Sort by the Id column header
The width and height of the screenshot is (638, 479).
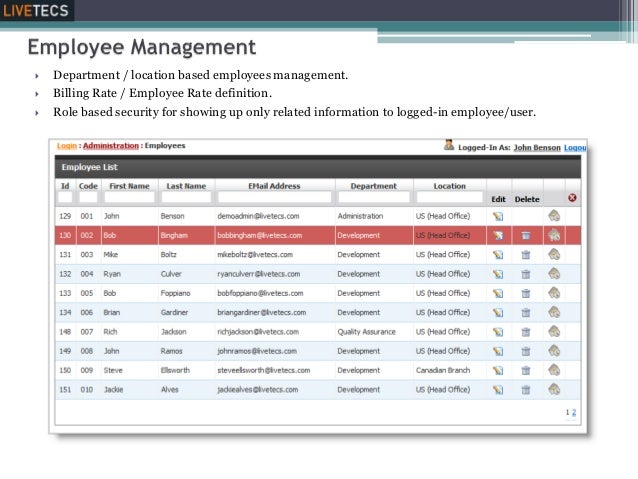(x=65, y=186)
